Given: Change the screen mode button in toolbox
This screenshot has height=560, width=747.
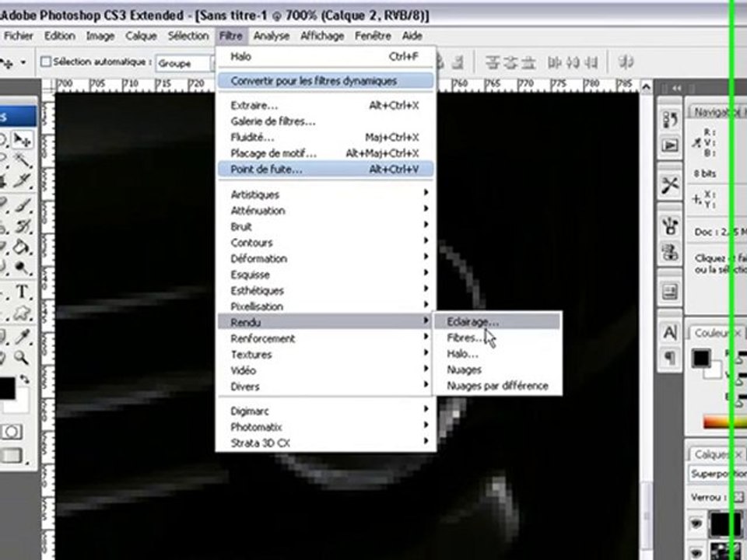Looking at the screenshot, I should point(12,455).
